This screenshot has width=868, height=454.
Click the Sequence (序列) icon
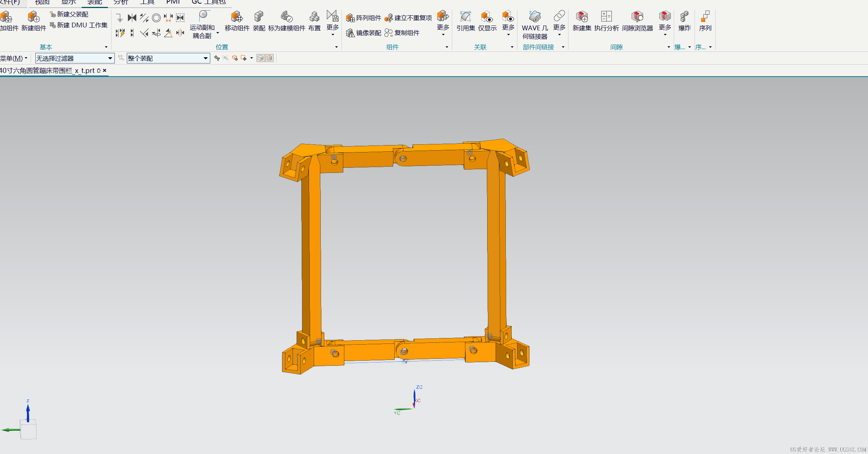pos(705,17)
